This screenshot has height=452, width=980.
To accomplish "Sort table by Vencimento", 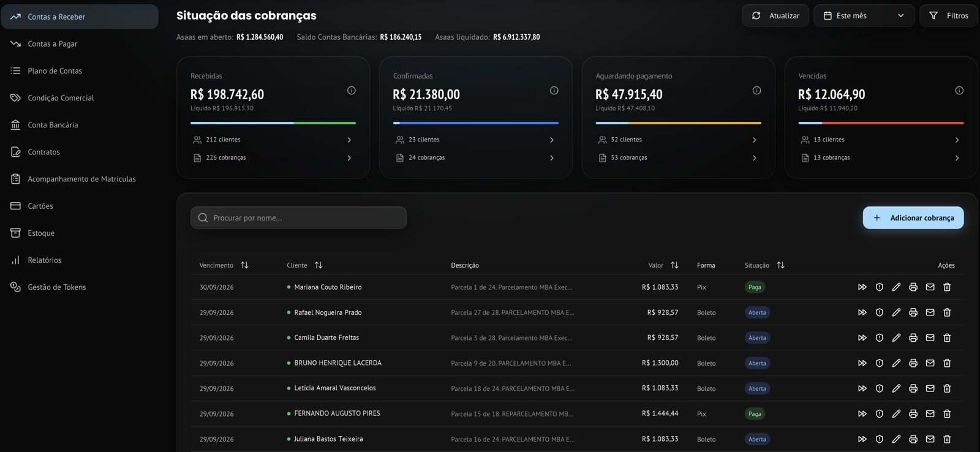I will (x=244, y=265).
